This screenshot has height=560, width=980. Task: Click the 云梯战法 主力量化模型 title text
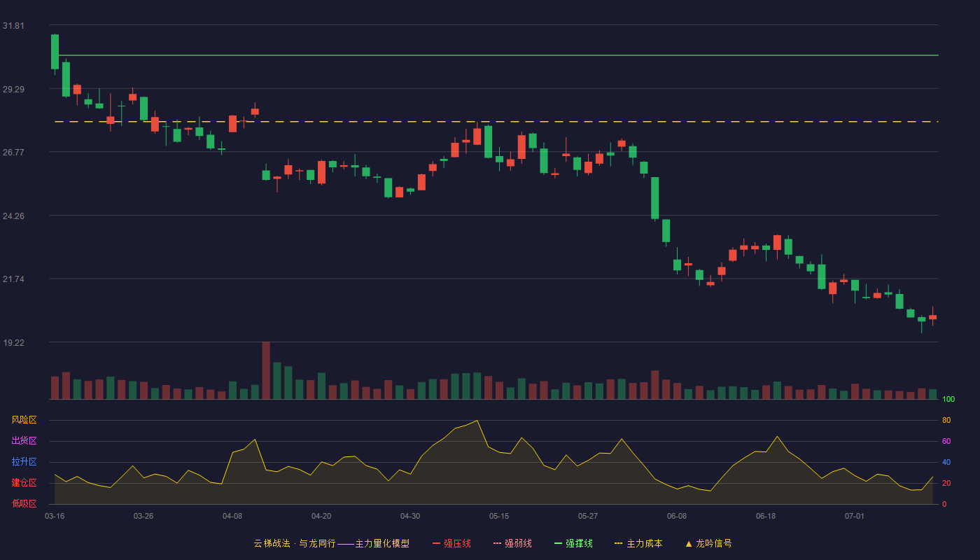331,543
